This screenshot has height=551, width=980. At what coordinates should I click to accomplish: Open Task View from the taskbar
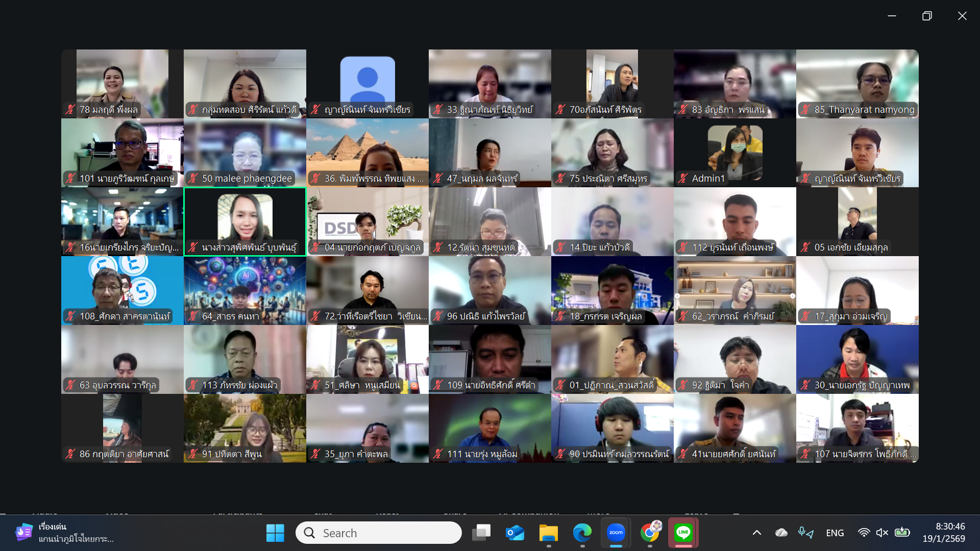pyautogui.click(x=481, y=533)
